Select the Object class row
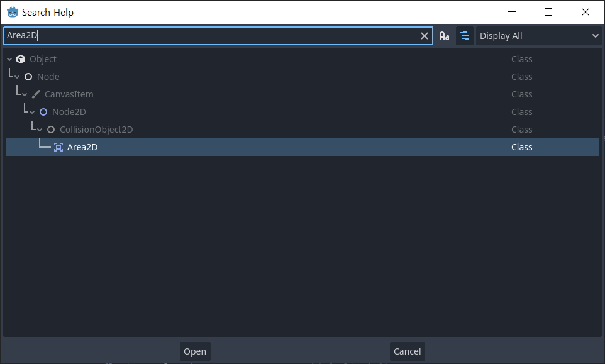The height and width of the screenshot is (364, 605). pyautogui.click(x=302, y=59)
